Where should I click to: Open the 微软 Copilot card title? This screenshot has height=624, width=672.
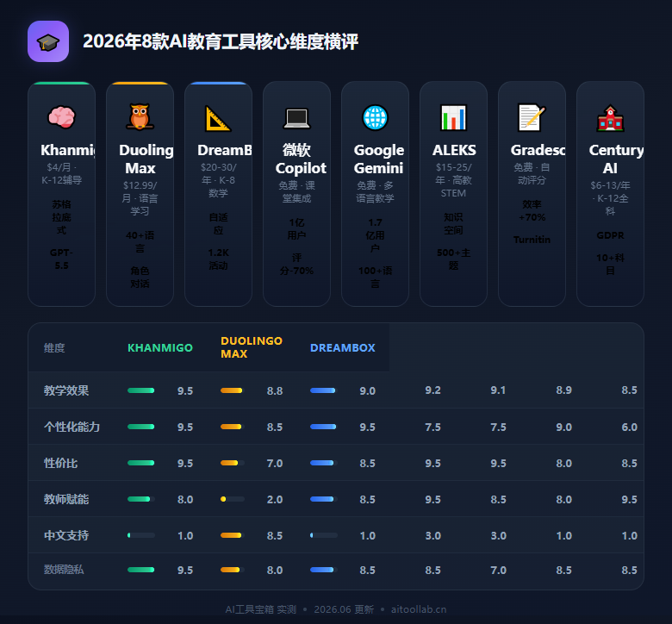click(301, 159)
